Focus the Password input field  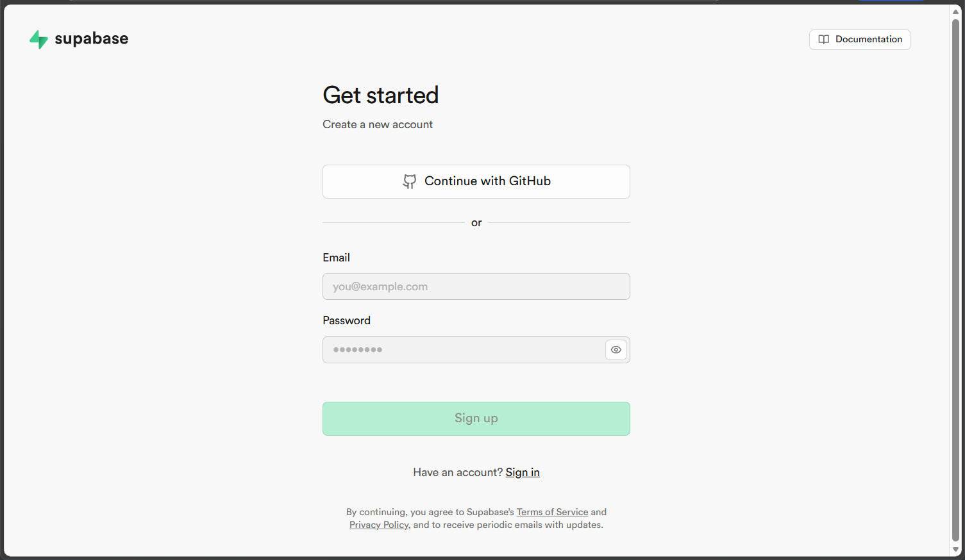pos(463,350)
